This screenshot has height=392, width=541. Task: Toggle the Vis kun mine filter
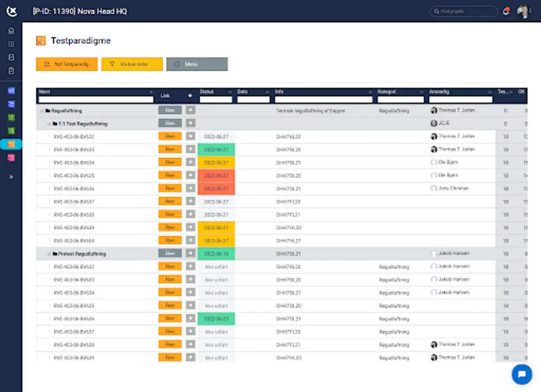click(x=132, y=64)
